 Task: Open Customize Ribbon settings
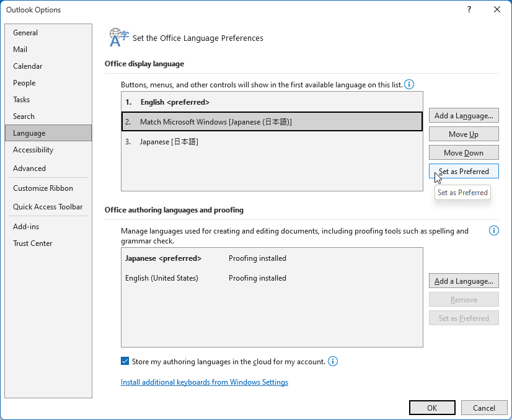[48, 188]
